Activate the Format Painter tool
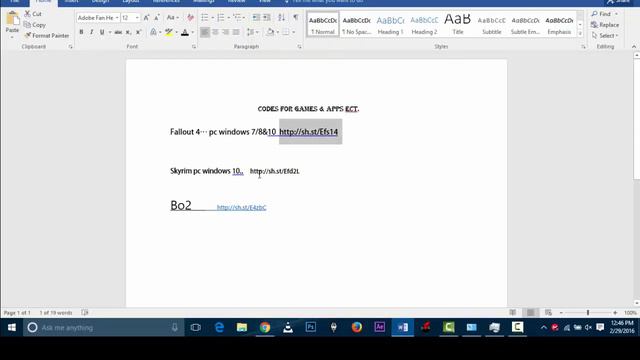This screenshot has width=640, height=360. (x=47, y=36)
